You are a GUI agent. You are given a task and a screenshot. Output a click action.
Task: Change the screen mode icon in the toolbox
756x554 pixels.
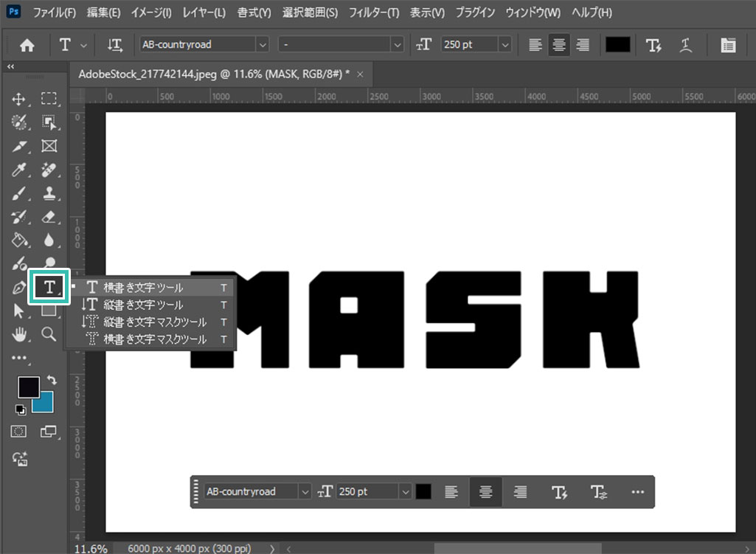tap(49, 432)
